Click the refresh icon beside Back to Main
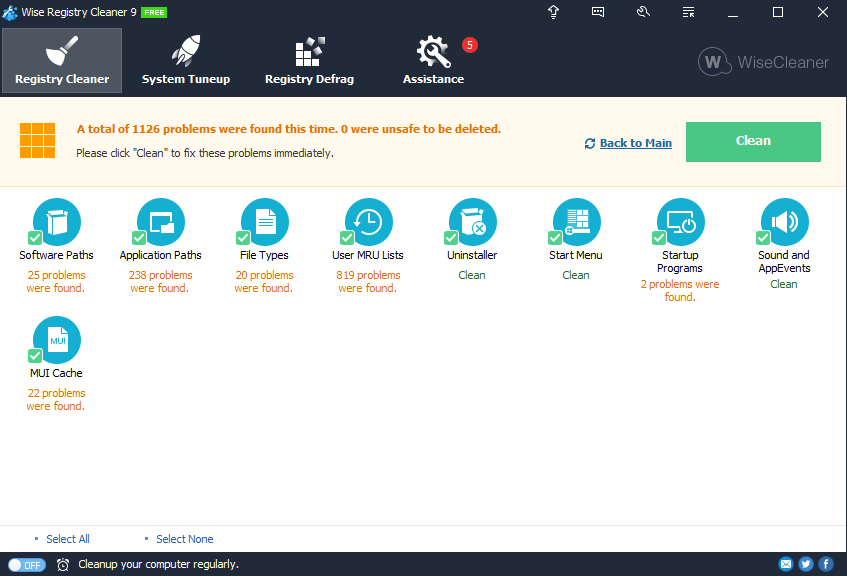 coord(590,143)
